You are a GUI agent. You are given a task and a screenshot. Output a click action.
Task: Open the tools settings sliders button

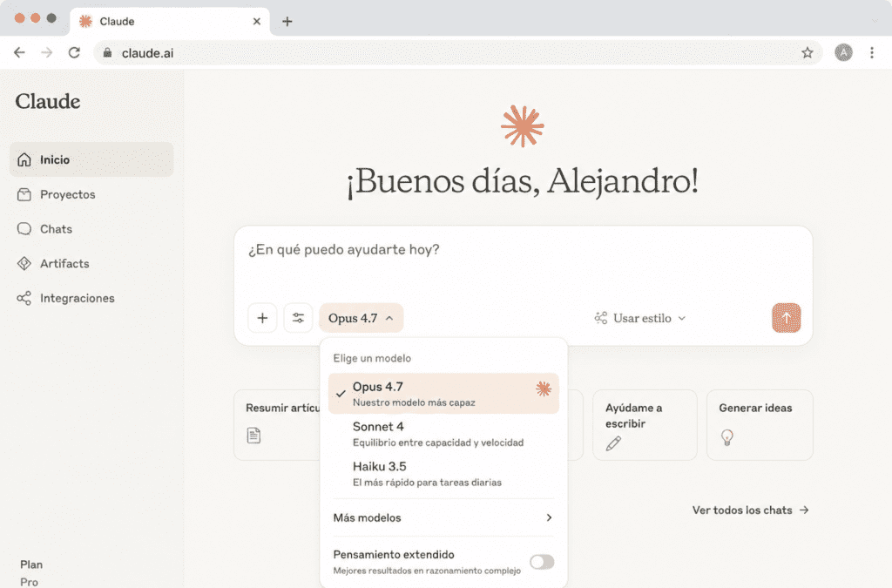298,318
